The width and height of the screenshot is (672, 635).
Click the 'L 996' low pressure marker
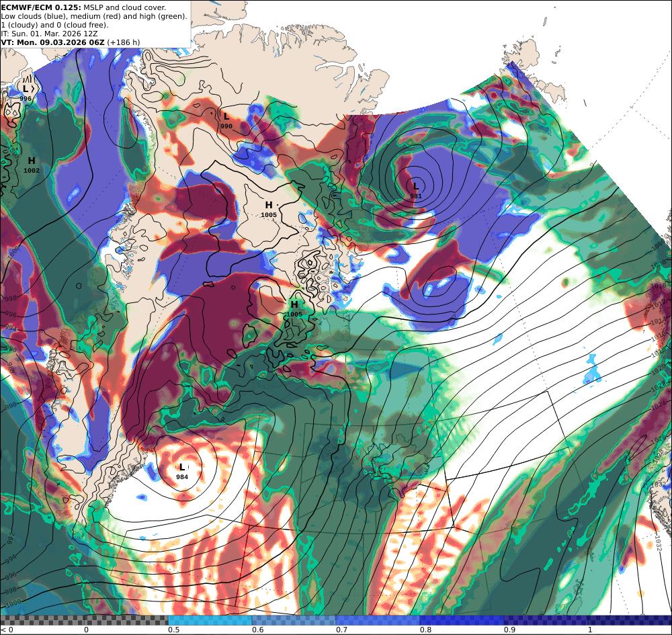pyautogui.click(x=26, y=93)
